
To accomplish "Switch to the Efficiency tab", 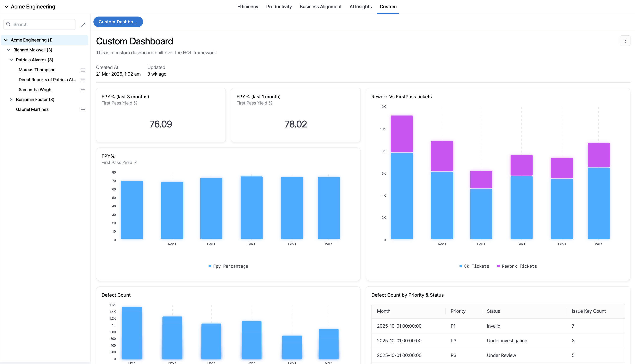I will [248, 7].
